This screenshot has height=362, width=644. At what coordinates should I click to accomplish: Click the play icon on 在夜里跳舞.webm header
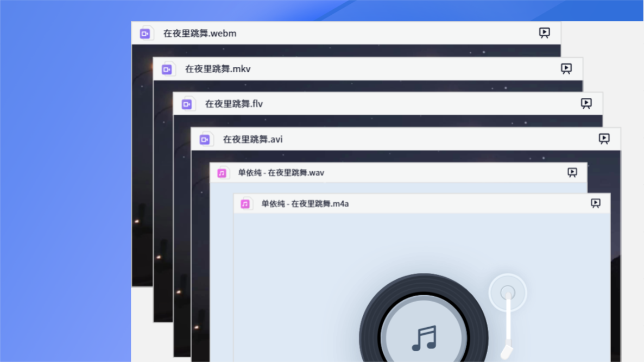pyautogui.click(x=544, y=33)
